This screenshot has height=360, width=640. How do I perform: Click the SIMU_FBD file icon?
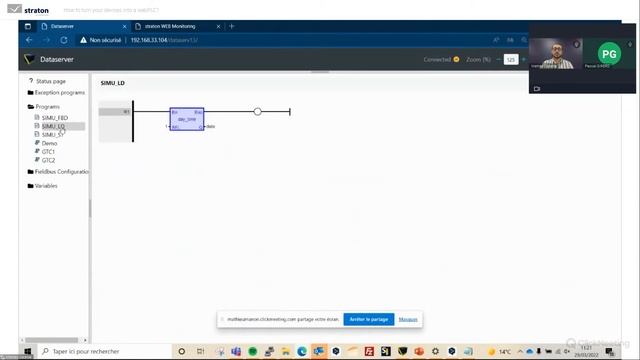[37, 117]
